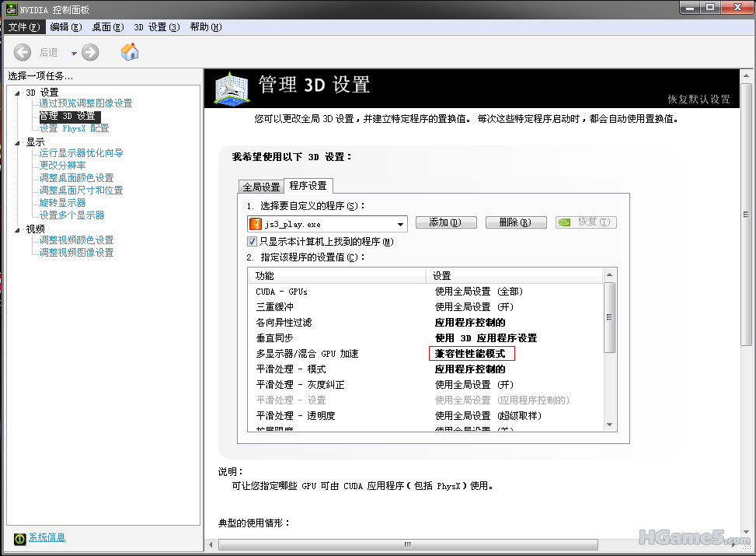Switch to the 全局设置 tab

261,187
